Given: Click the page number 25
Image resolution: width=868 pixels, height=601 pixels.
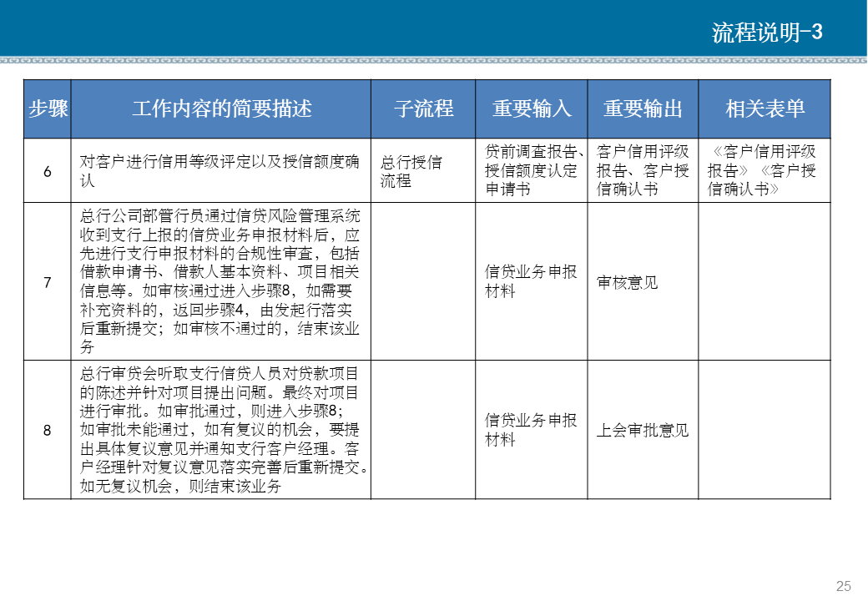Looking at the screenshot, I should tap(843, 585).
